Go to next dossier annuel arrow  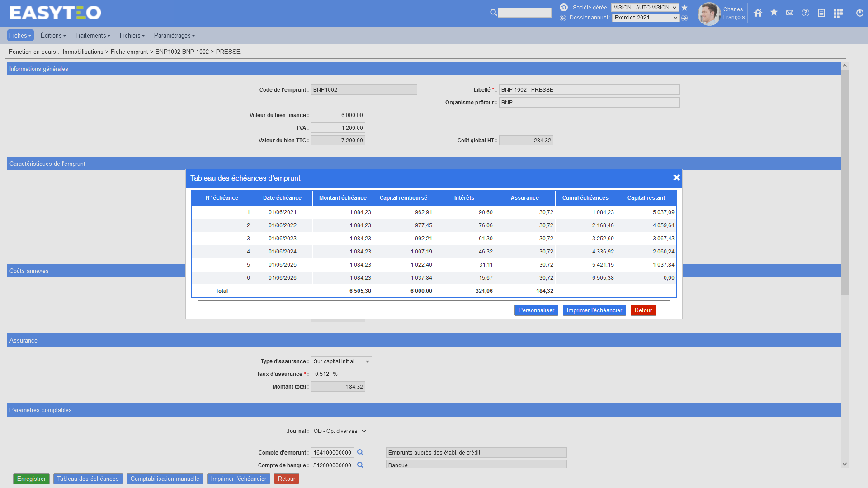(684, 18)
